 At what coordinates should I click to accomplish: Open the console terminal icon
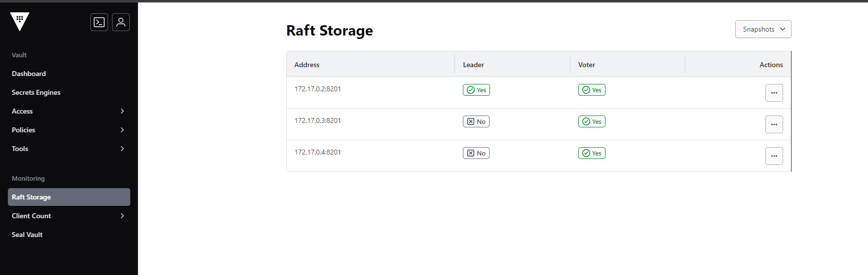(x=99, y=22)
